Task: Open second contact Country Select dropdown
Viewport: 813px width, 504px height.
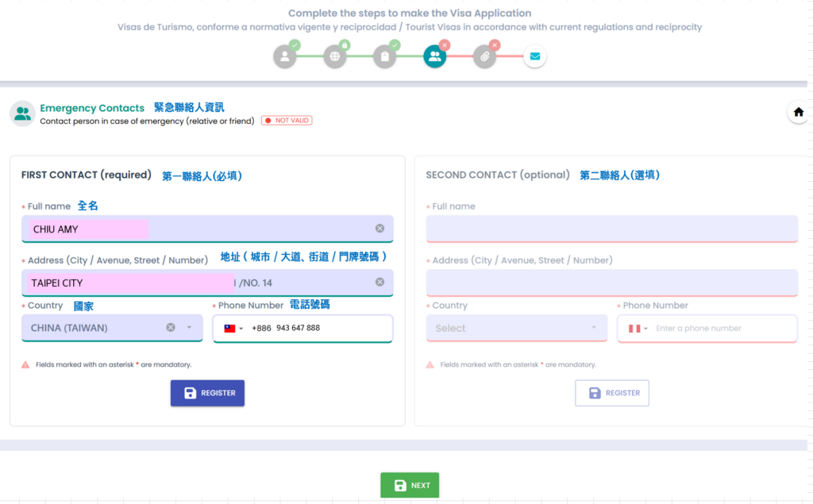Action: pyautogui.click(x=516, y=329)
